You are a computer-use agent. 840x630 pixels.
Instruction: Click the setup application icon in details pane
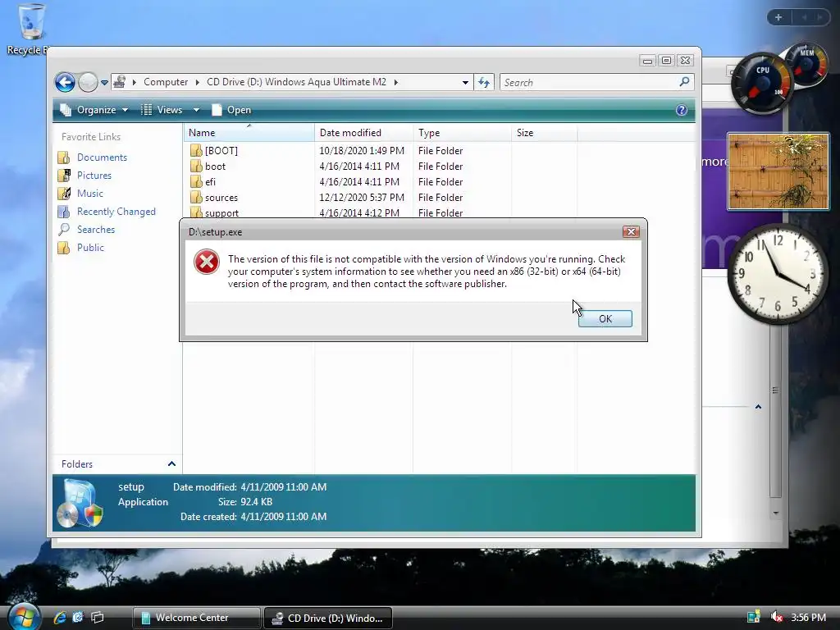[x=80, y=503]
